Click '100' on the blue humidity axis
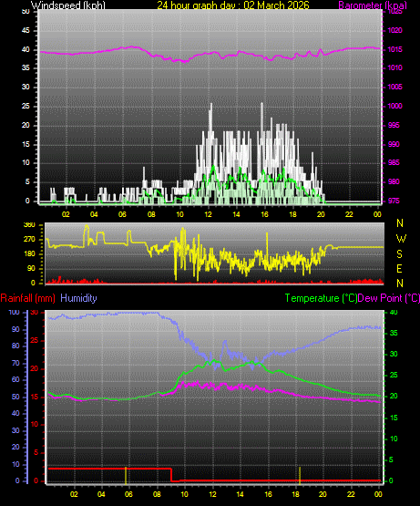The width and height of the screenshot is (420, 506). tap(15, 313)
